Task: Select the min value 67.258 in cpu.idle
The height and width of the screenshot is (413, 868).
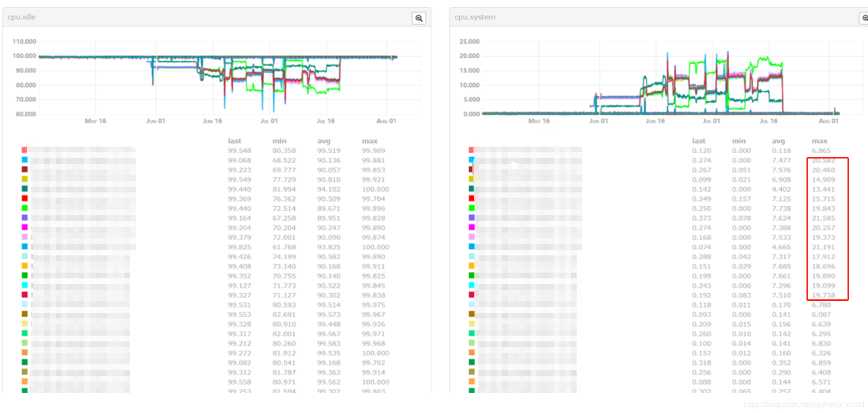Action: pyautogui.click(x=284, y=218)
